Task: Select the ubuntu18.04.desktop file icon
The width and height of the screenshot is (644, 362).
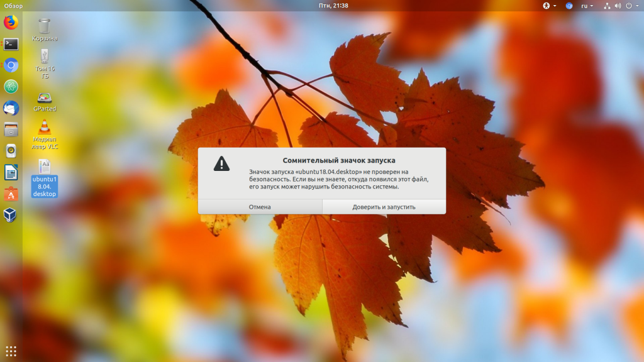Action: pos(45,178)
